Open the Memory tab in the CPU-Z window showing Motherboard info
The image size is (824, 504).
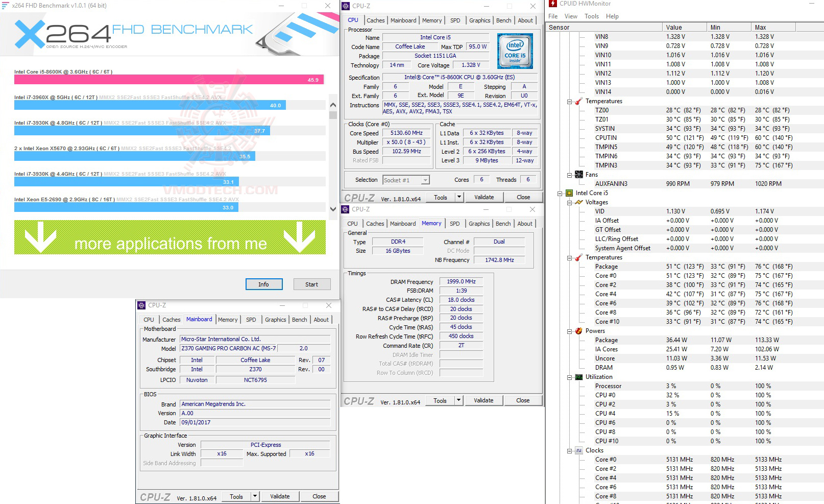[x=228, y=320]
